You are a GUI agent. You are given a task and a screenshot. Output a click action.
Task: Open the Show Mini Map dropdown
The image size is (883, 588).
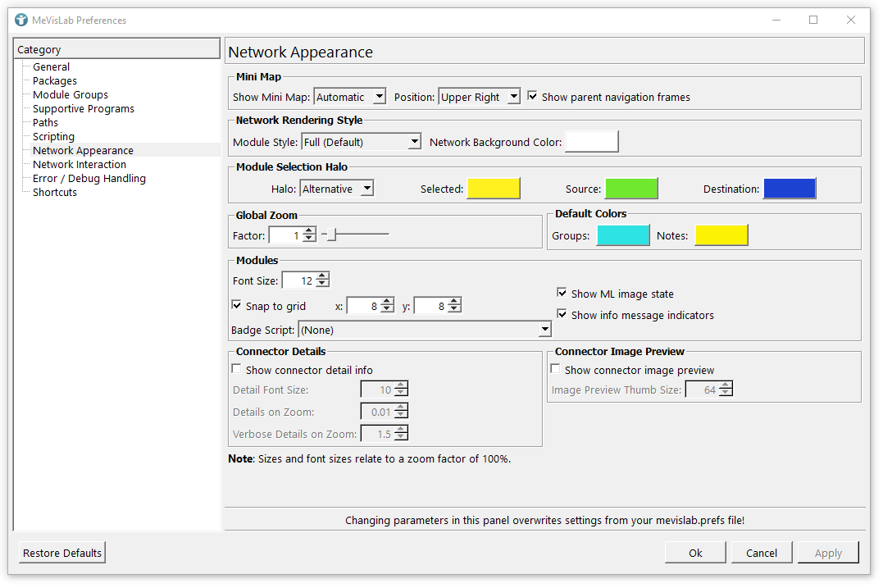point(349,97)
